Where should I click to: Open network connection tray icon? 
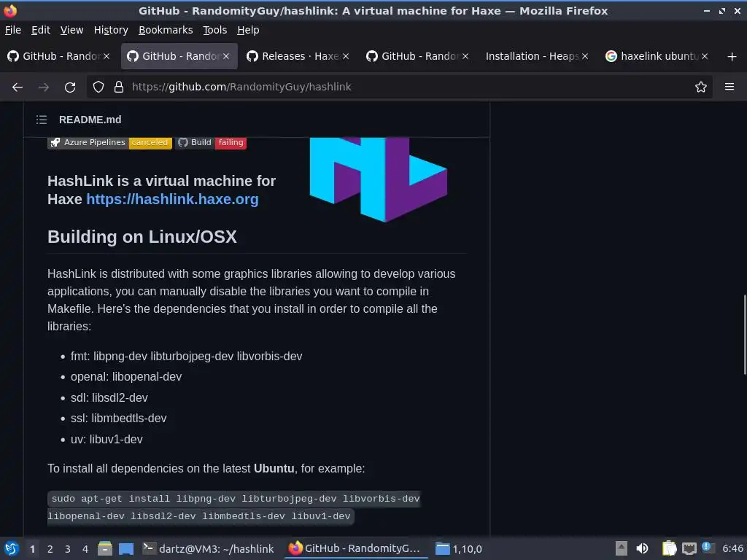[x=689, y=548]
